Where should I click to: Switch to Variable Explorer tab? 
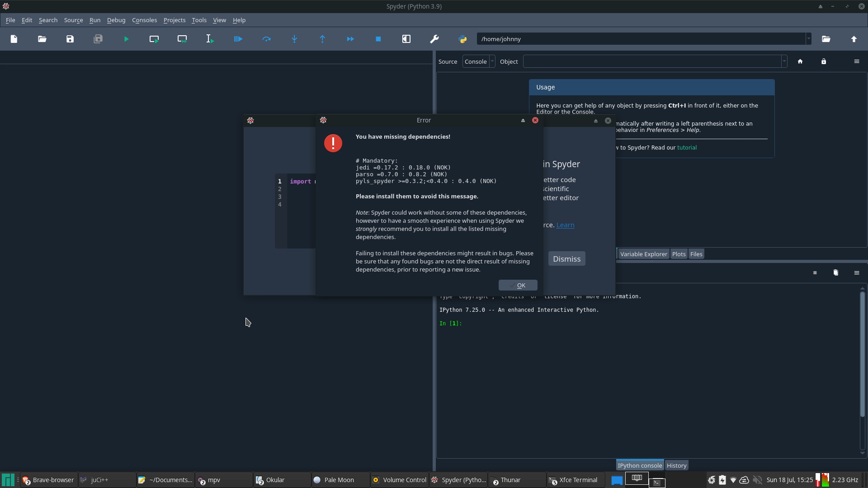click(x=644, y=254)
